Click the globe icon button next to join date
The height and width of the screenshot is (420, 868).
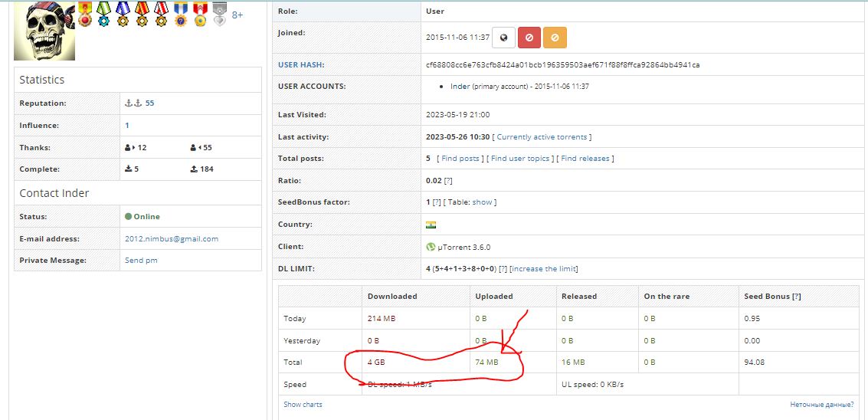[x=503, y=37]
